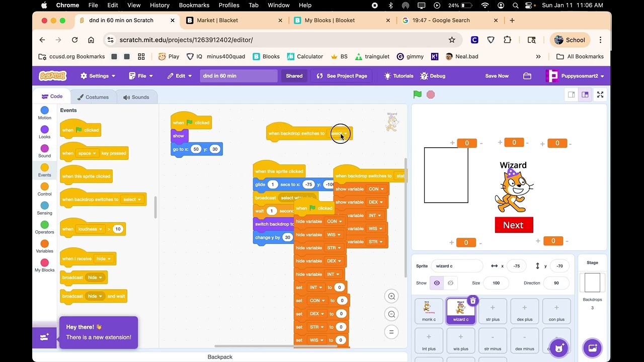Open the Settings dropdown menu
Viewport: 644px width, 362px height.
pos(98,76)
